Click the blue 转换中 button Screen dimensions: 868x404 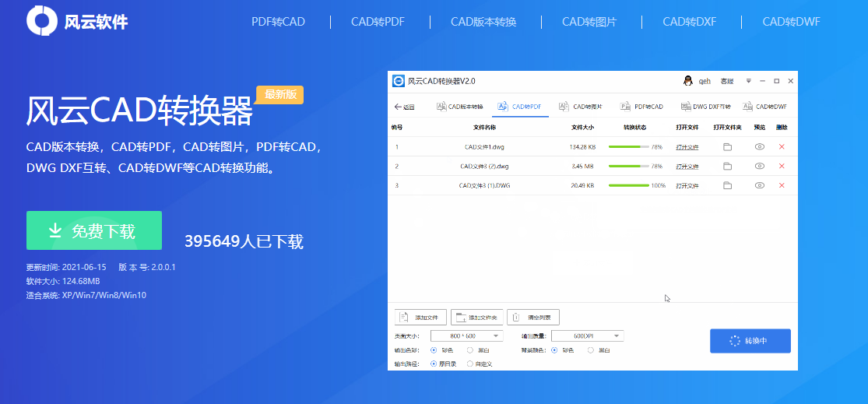tap(750, 341)
